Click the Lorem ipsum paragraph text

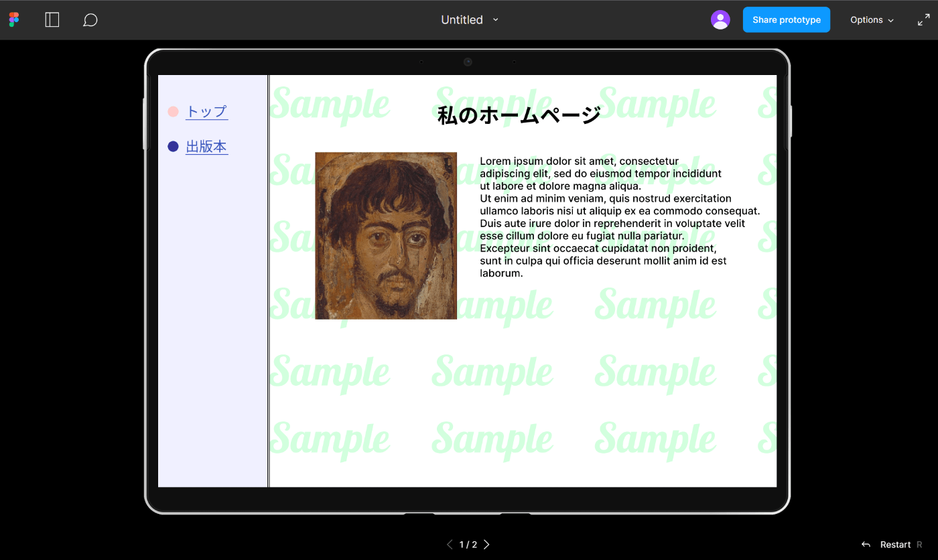coord(620,217)
